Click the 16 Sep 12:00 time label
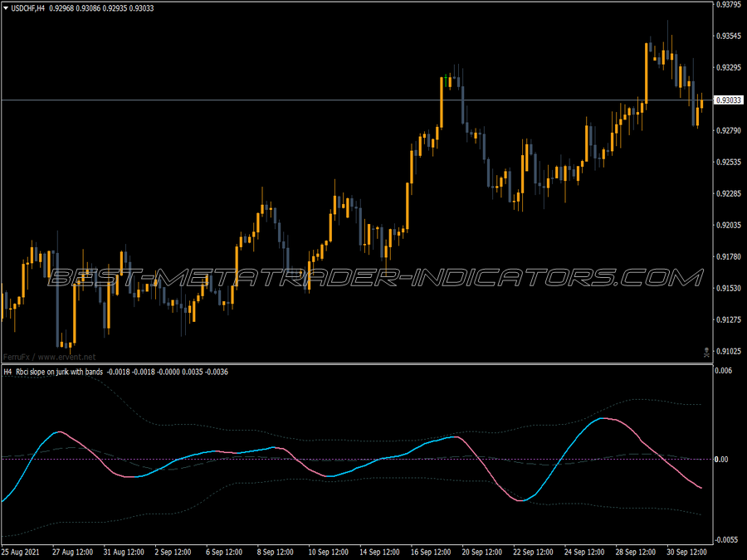 tap(431, 553)
